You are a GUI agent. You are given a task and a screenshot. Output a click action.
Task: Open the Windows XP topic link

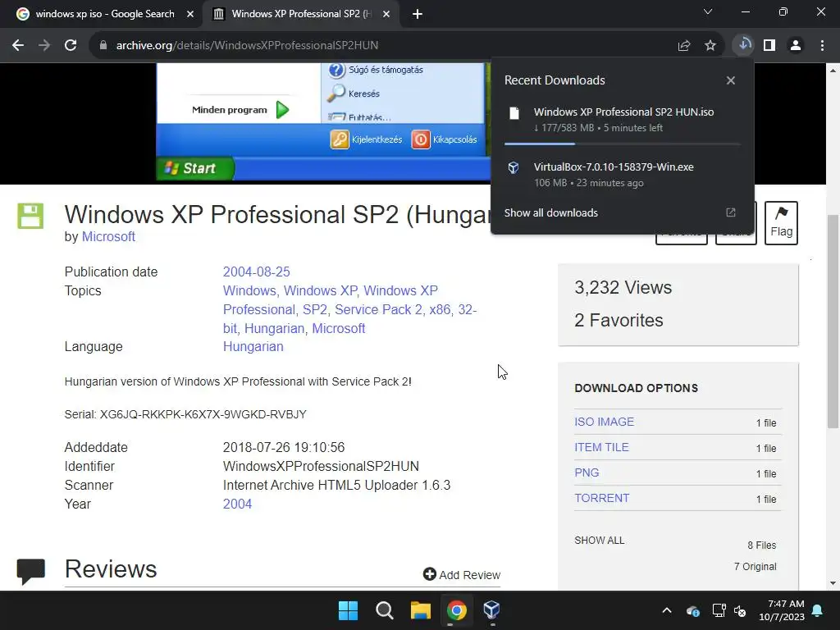(x=320, y=290)
